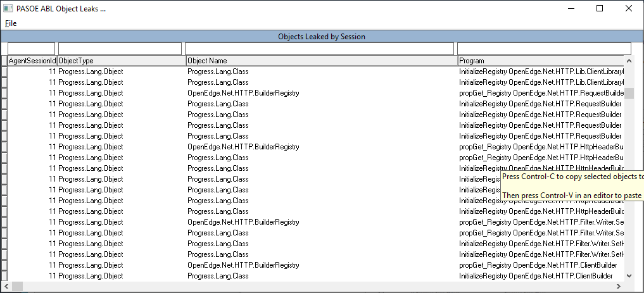Open the File menu
This screenshot has width=644, height=293.
click(11, 23)
